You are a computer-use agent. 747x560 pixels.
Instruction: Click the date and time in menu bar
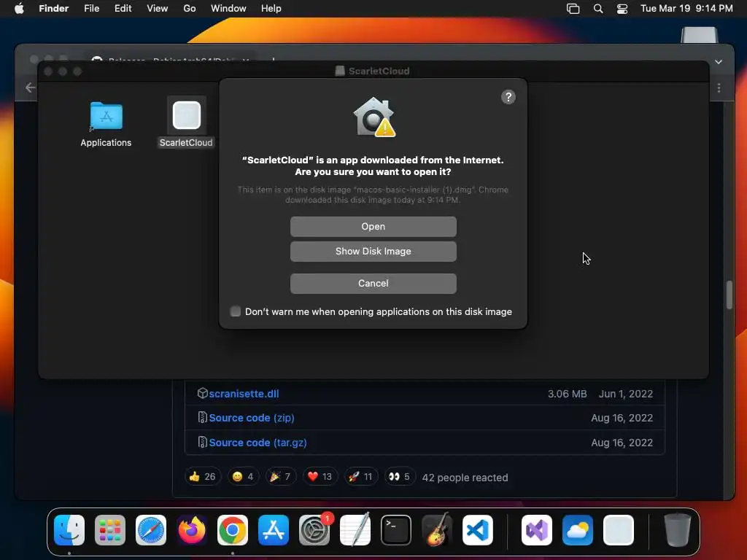686,9
